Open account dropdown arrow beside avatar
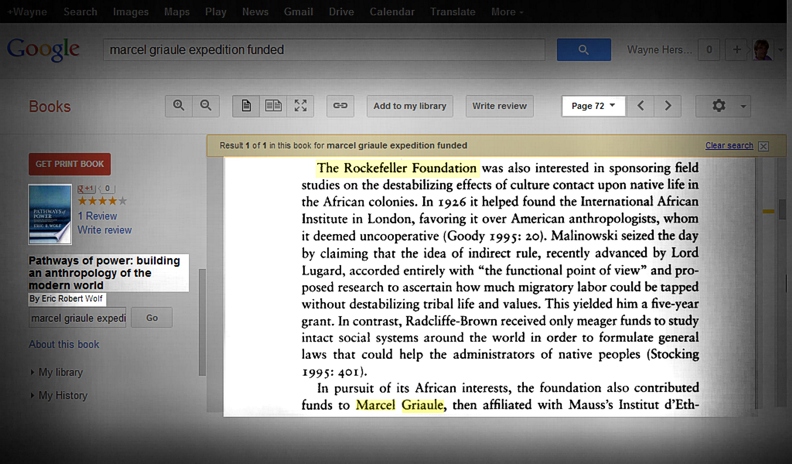Image resolution: width=792 pixels, height=464 pixels. pyautogui.click(x=781, y=49)
